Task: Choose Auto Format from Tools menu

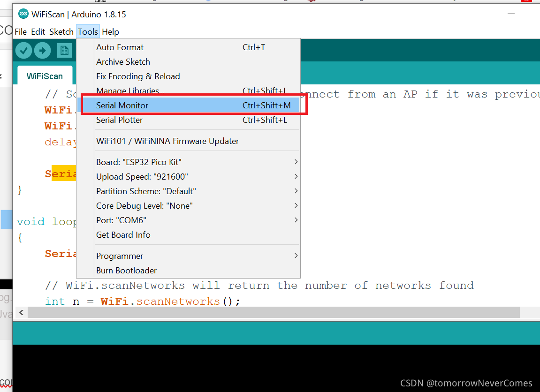Action: point(189,47)
